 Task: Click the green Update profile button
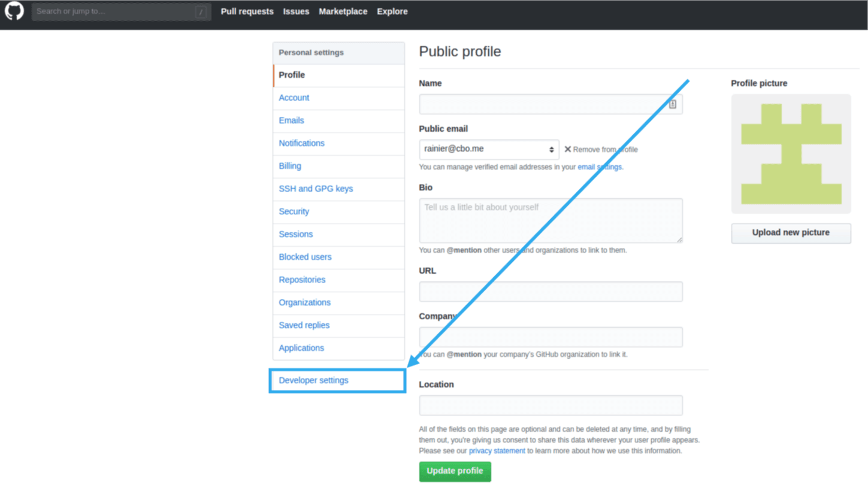pos(455,471)
